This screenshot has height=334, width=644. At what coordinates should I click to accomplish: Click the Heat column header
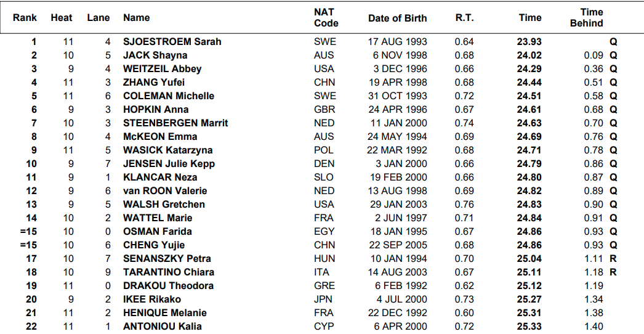point(62,18)
